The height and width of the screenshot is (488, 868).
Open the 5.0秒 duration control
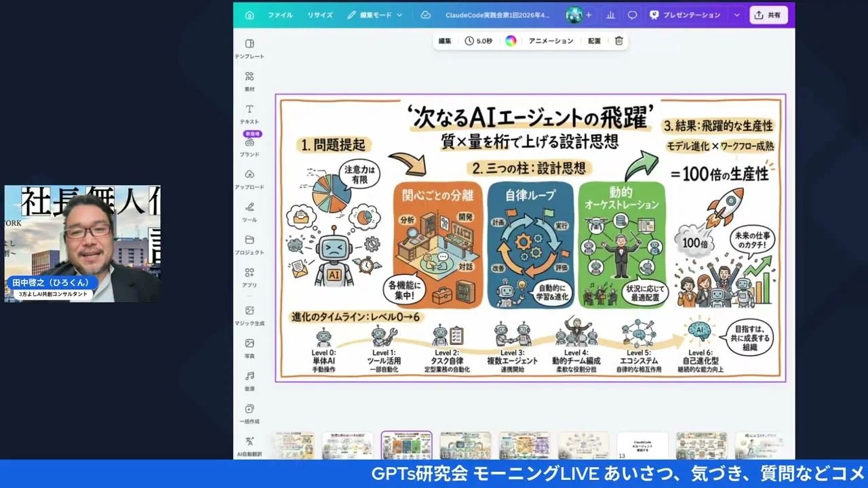(479, 41)
